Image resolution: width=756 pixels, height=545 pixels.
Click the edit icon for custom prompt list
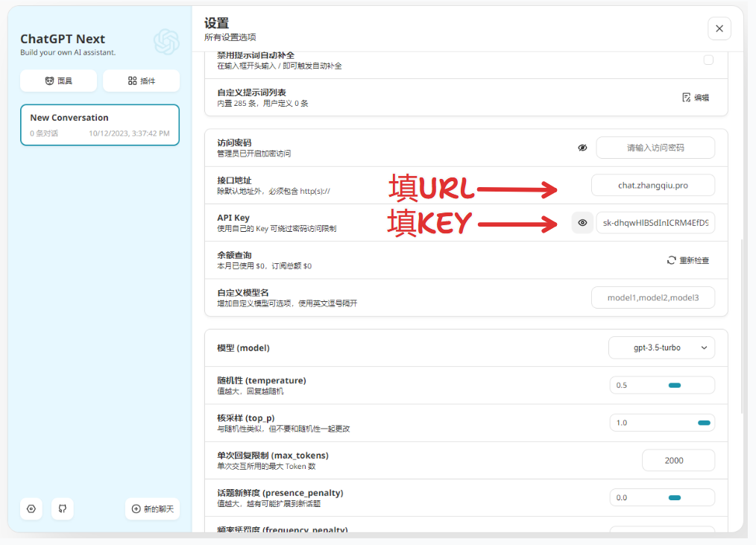687,98
